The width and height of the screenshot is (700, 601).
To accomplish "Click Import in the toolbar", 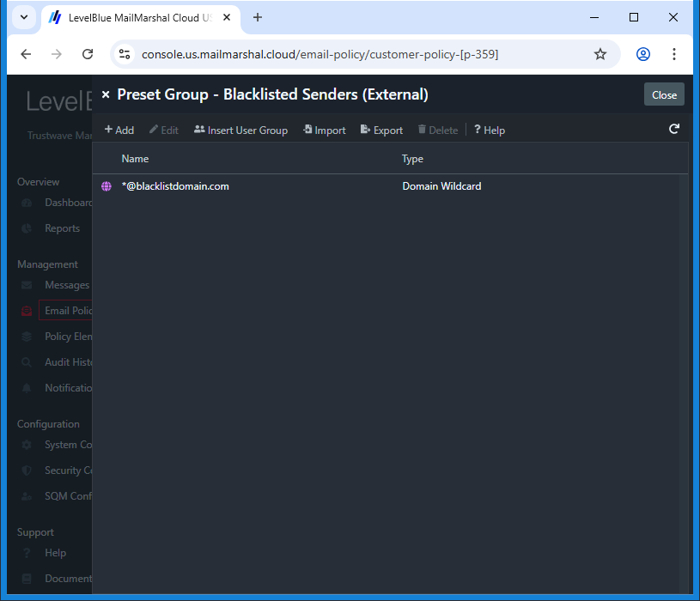I will (325, 130).
